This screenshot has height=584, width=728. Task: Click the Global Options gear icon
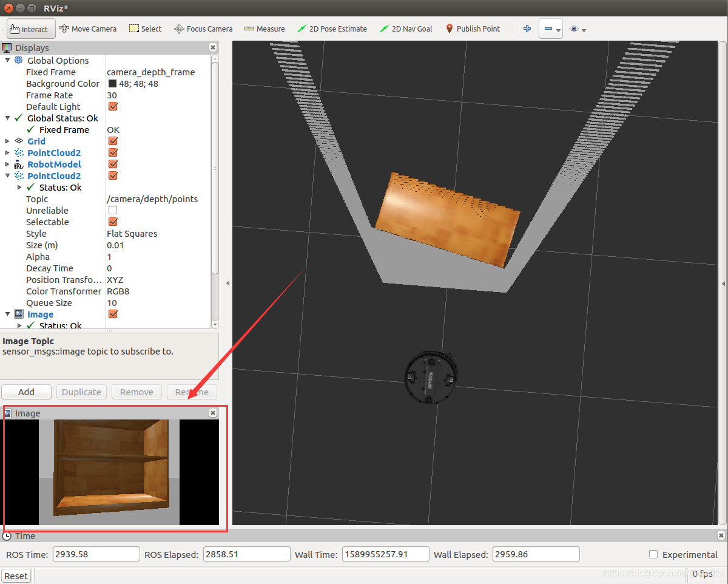click(19, 60)
